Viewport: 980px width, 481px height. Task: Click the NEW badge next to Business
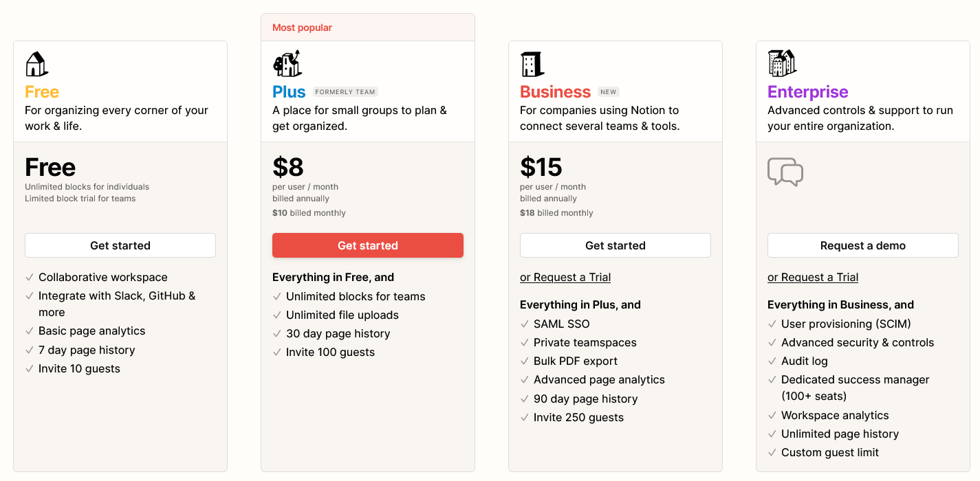[609, 92]
